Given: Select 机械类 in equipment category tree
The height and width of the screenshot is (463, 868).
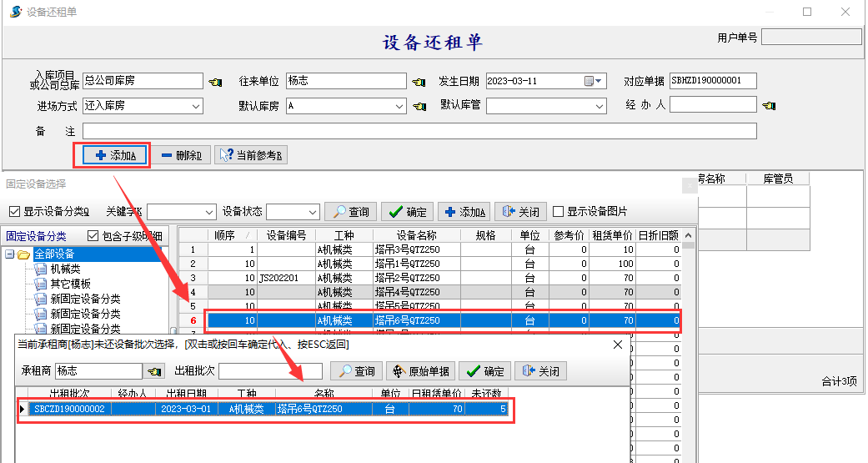Looking at the screenshot, I should [x=65, y=269].
